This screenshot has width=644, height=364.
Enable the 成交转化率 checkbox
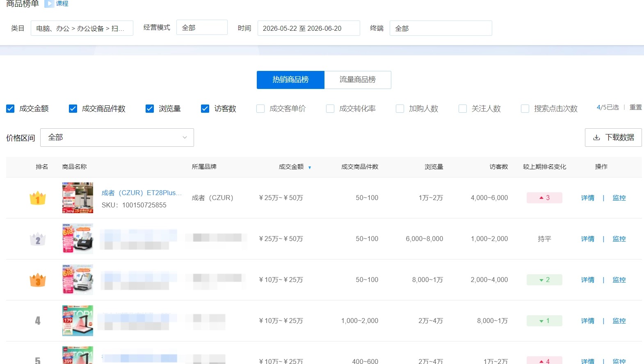click(330, 109)
